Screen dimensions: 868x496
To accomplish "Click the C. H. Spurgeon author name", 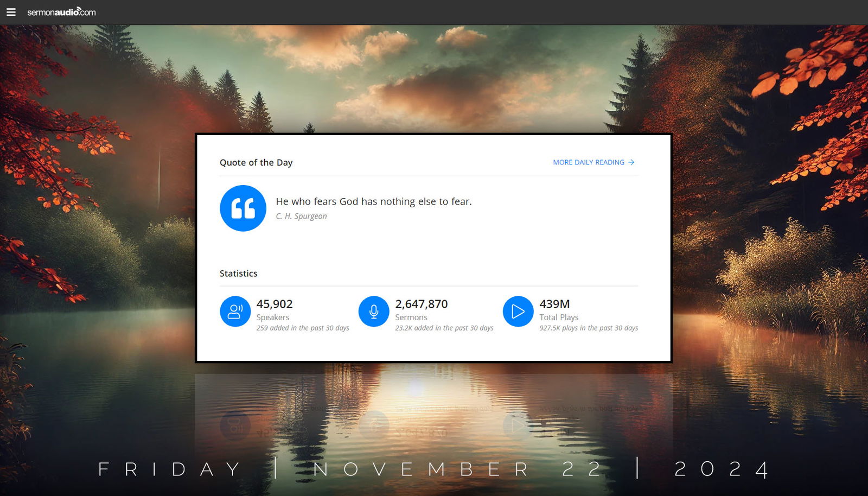I will (301, 216).
